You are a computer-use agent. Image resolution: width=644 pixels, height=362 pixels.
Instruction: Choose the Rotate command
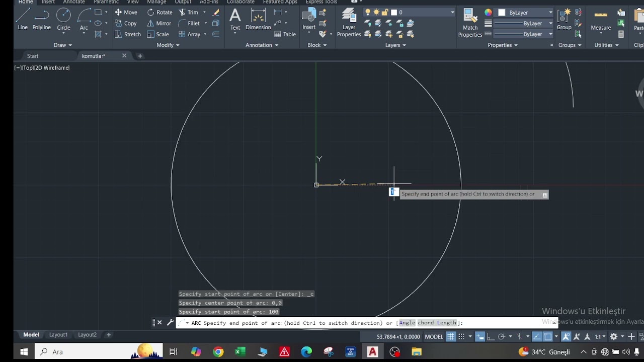(159, 12)
